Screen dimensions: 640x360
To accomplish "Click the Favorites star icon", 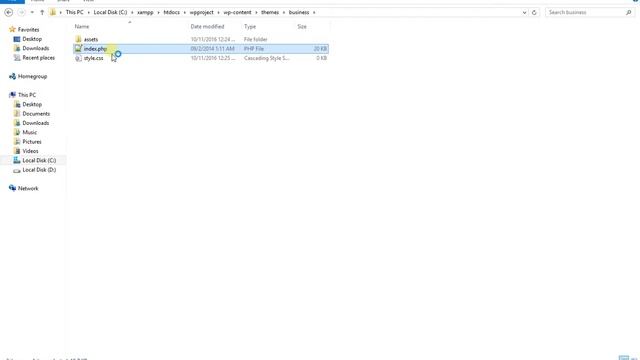I will [x=12, y=29].
